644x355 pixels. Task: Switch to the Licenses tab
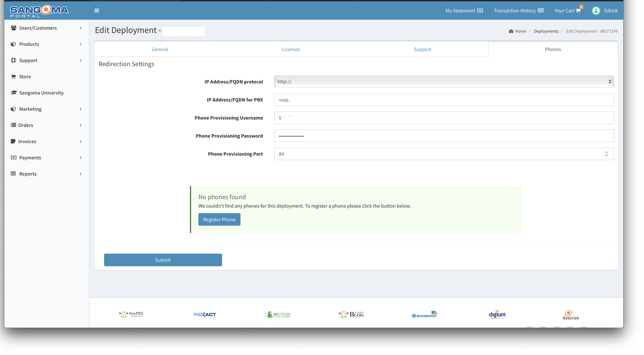291,49
